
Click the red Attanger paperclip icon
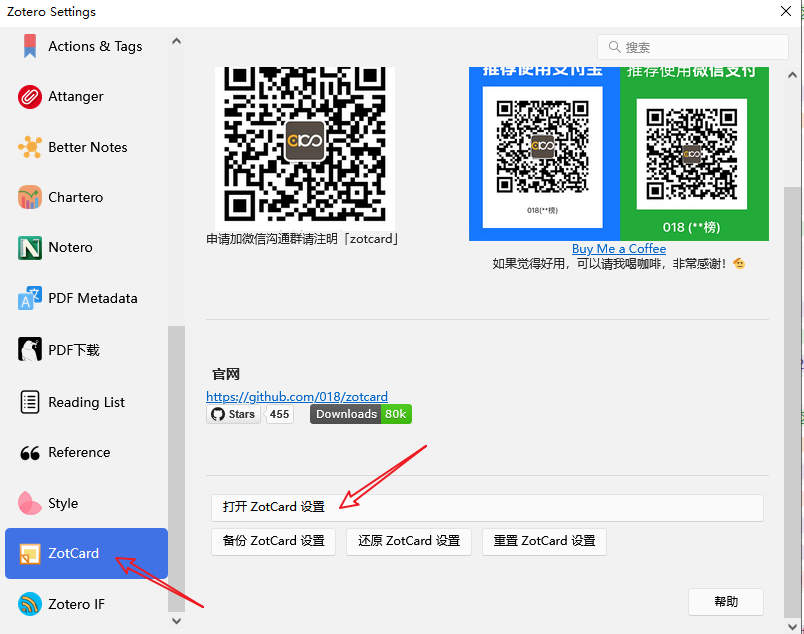pos(30,96)
